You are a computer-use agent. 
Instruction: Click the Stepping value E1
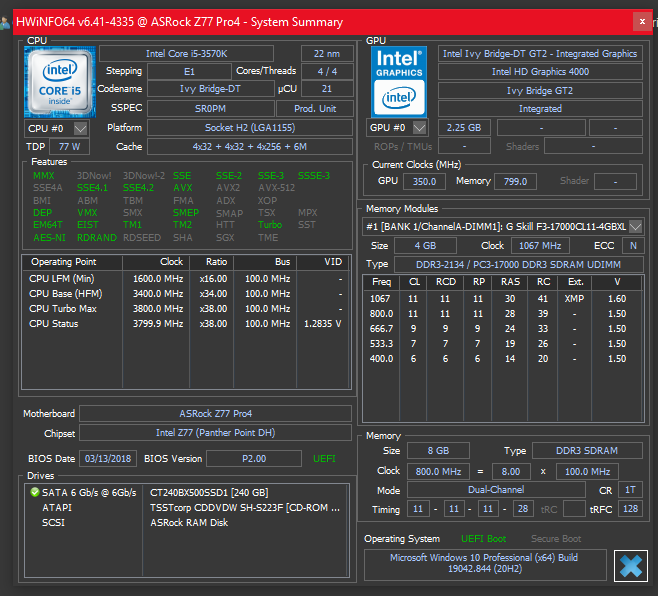click(189, 71)
